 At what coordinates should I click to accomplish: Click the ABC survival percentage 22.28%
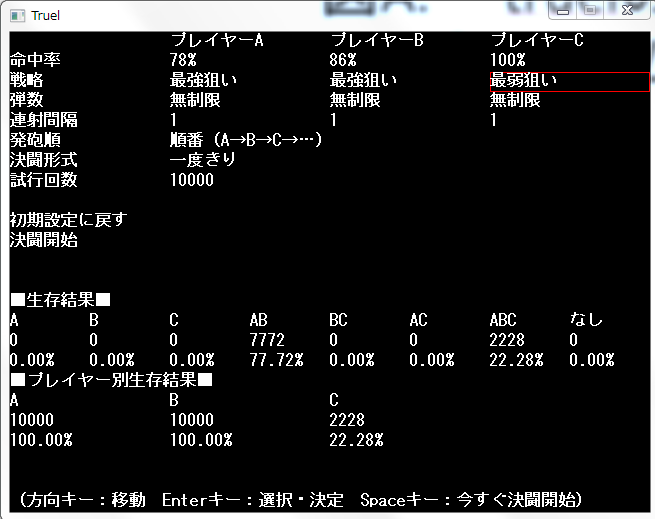(x=516, y=360)
